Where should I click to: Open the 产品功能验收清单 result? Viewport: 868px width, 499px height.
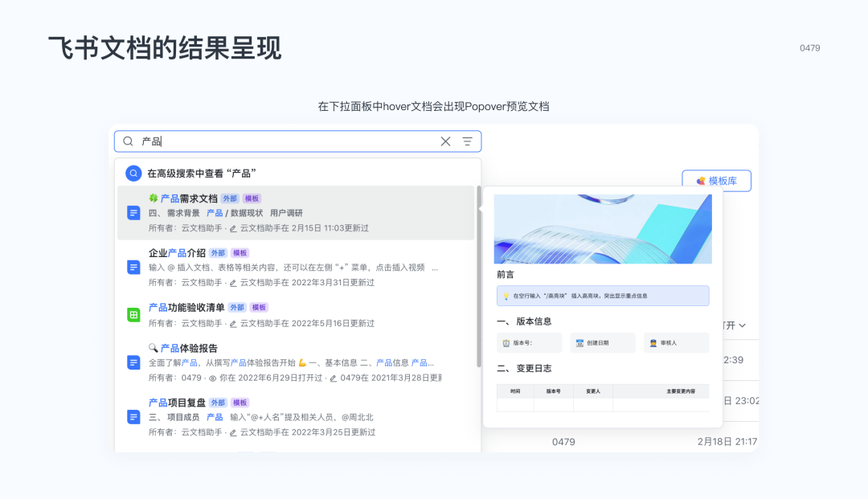pos(186,307)
